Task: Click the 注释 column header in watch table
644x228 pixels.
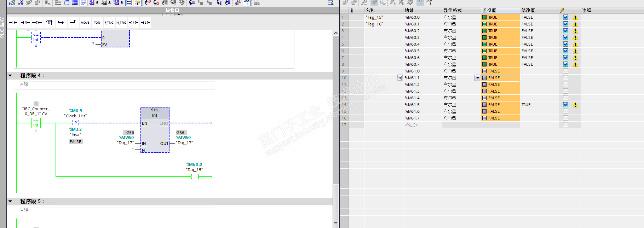Action: (x=612, y=10)
